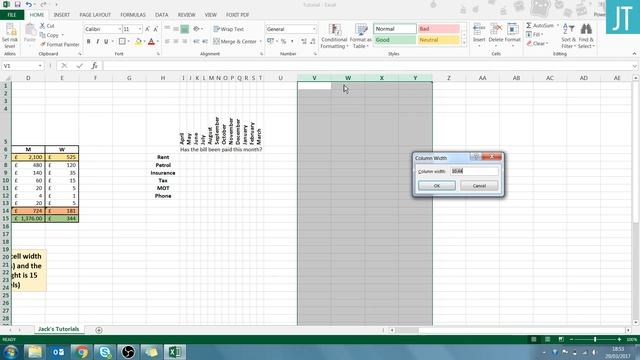Image resolution: width=640 pixels, height=360 pixels.
Task: Toggle Underline formatting
Action: [x=106, y=41]
